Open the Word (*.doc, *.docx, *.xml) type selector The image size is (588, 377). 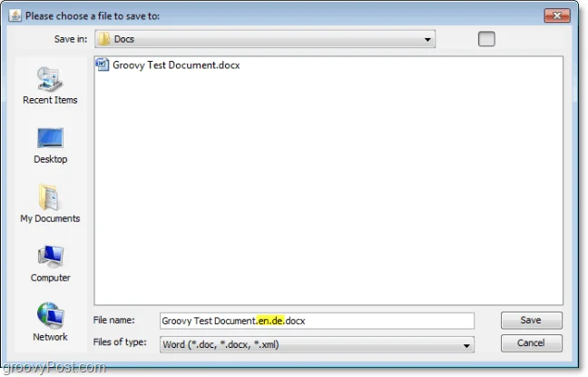pos(317,344)
